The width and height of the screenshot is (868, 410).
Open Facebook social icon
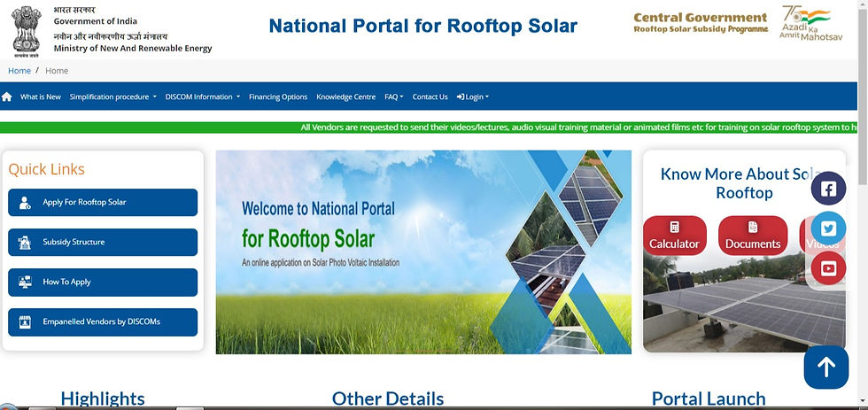tap(828, 189)
